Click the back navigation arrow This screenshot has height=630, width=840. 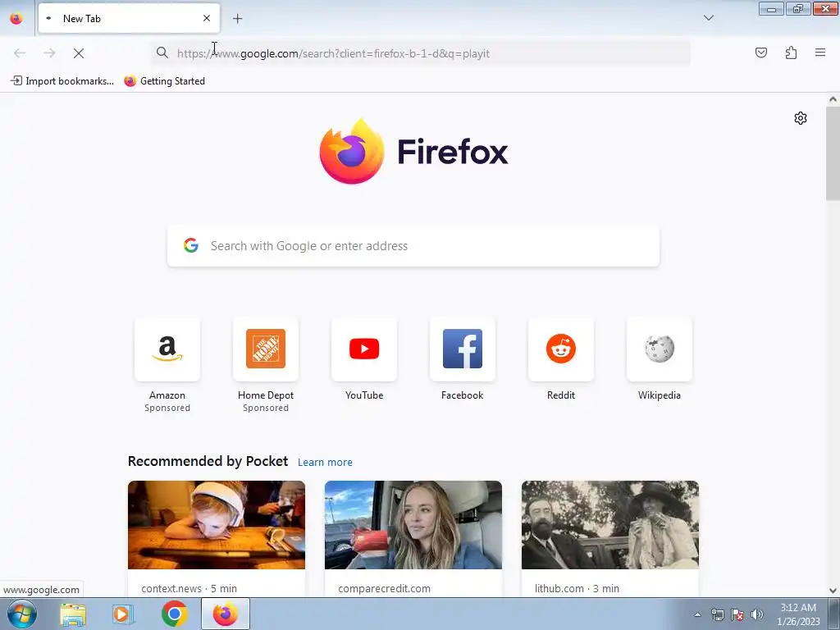tap(20, 53)
